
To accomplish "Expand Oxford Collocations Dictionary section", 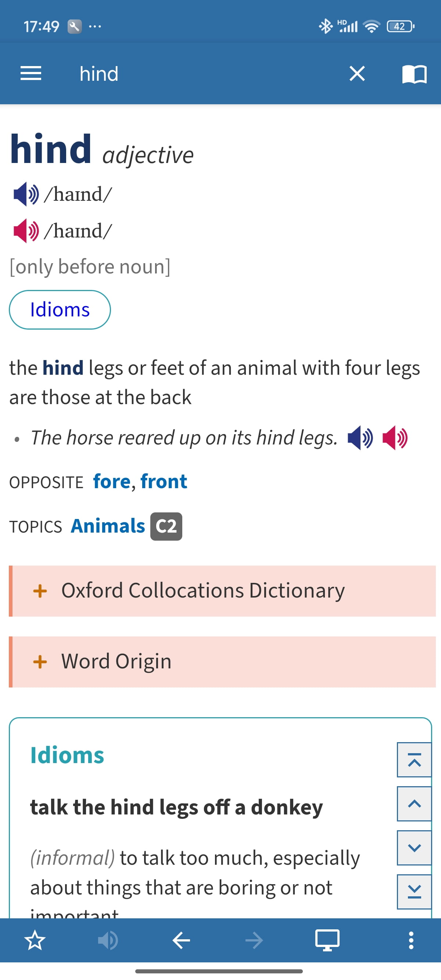I will coord(222,591).
